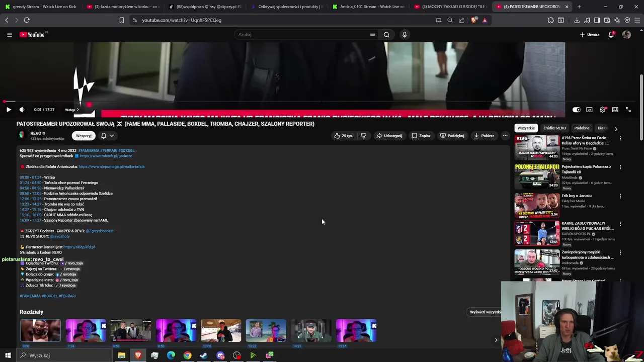Open a new browser tab
This screenshot has width=644, height=362.
coord(579,7)
